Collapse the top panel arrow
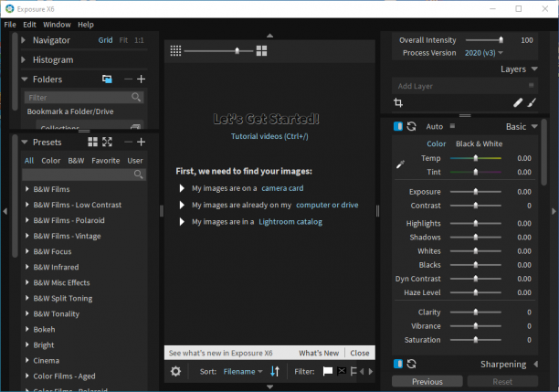Screen dimensions: 559x392 click(x=269, y=36)
